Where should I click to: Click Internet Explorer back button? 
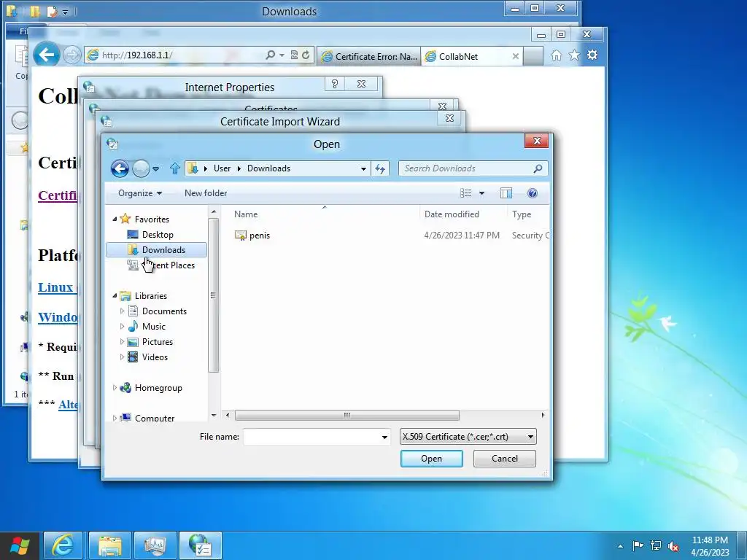click(x=46, y=55)
